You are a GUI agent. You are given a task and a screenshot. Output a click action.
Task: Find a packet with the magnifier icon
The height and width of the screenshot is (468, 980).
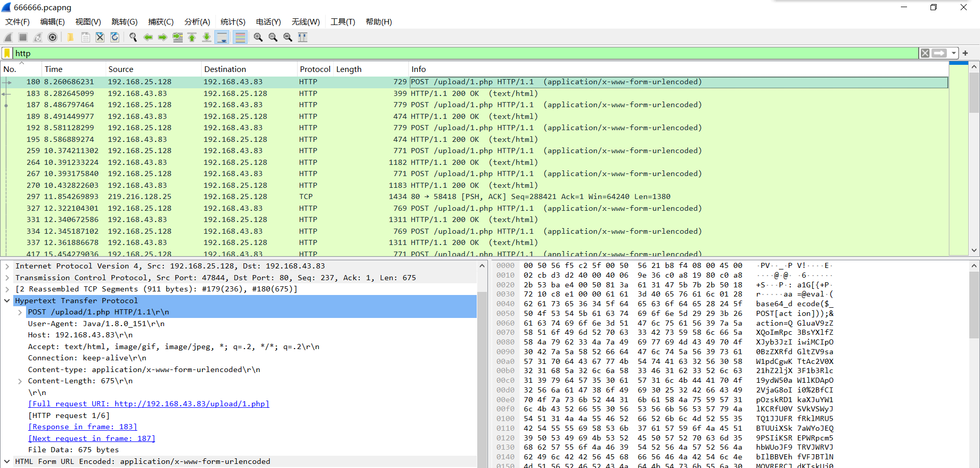133,37
